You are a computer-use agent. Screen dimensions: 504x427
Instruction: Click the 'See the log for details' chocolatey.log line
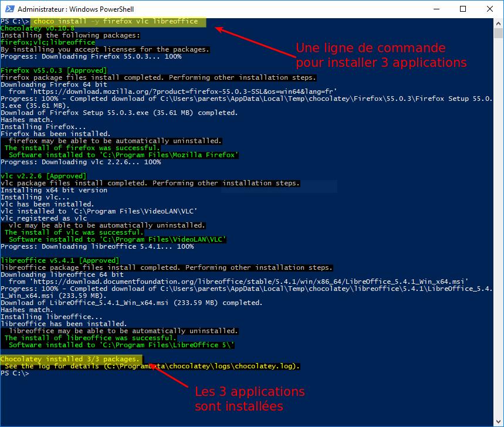tap(153, 366)
